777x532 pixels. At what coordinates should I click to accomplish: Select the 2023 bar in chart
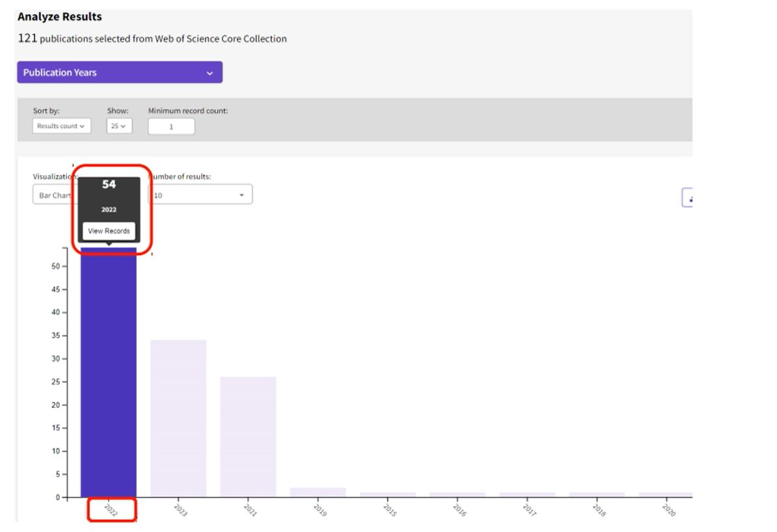(x=178, y=418)
